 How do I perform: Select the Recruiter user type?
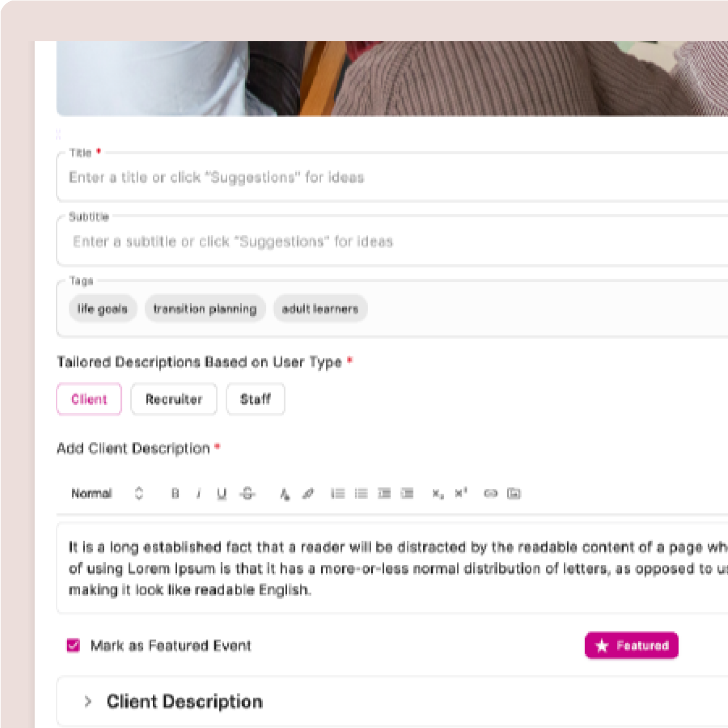point(173,399)
